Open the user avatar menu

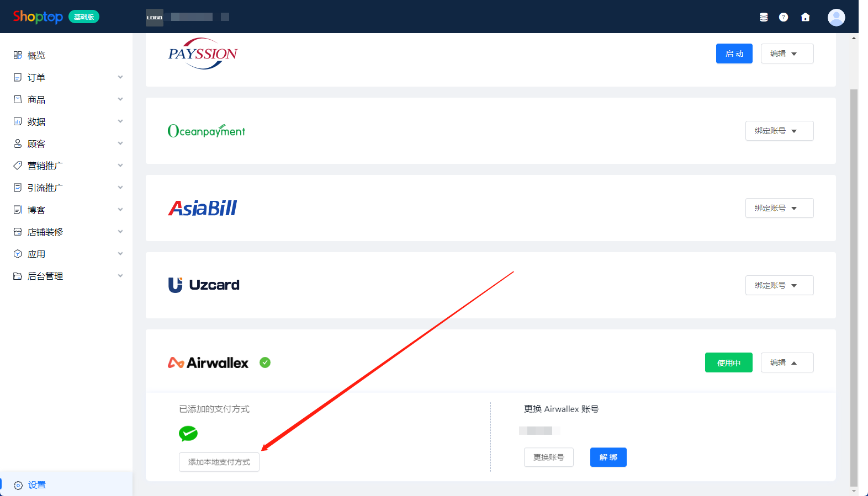837,17
